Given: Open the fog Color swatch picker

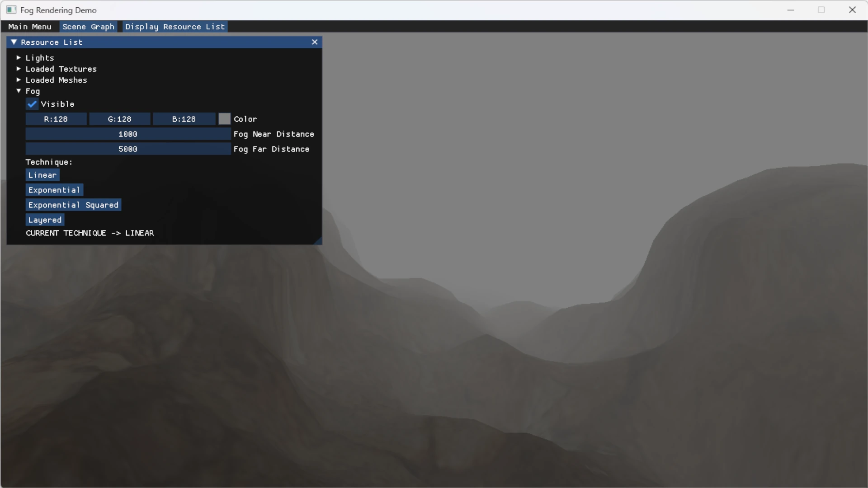Looking at the screenshot, I should click(x=224, y=119).
